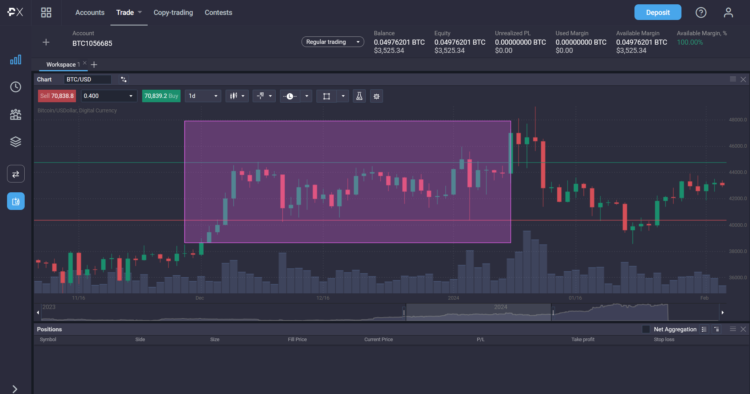Click the transfer arrows sidebar icon
Screen dimensions: 750x394
tap(16, 174)
